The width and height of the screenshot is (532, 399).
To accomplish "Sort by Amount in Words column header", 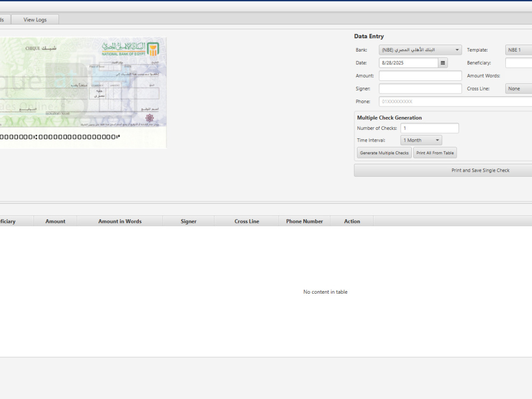I will (120, 221).
